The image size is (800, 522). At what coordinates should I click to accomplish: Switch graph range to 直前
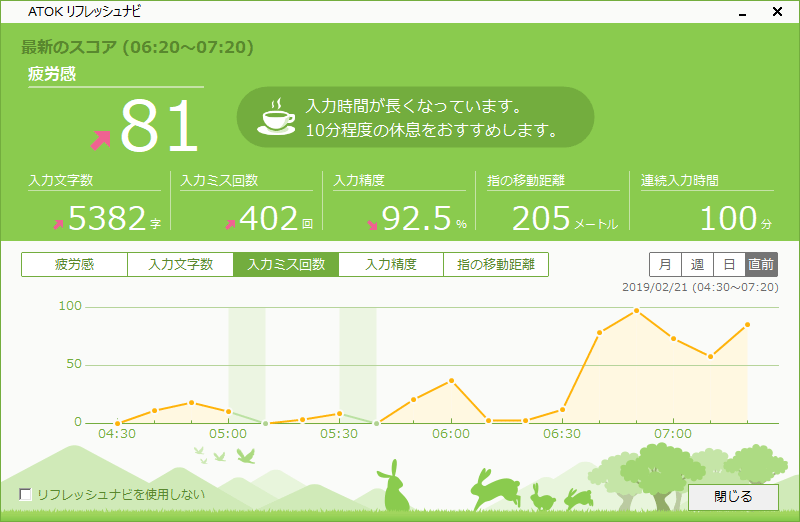pos(761,264)
